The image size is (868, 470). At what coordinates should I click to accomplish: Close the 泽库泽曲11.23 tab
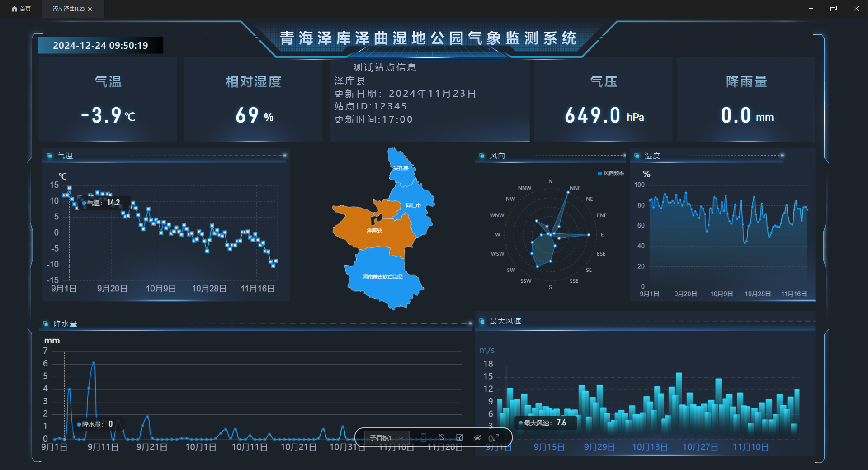tap(90, 9)
